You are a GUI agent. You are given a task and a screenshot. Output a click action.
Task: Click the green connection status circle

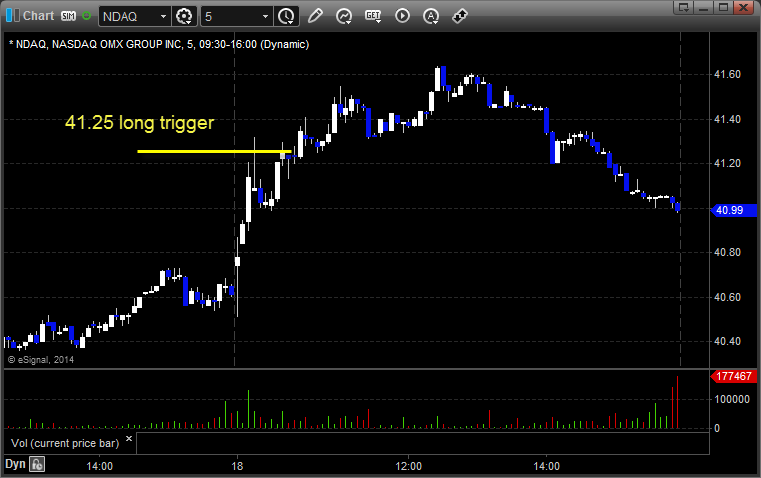point(86,16)
